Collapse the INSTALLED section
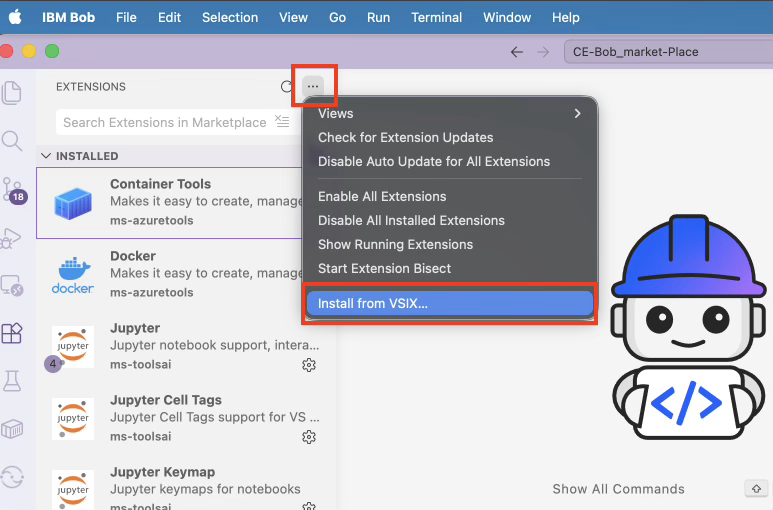The image size is (773, 510). [x=46, y=156]
